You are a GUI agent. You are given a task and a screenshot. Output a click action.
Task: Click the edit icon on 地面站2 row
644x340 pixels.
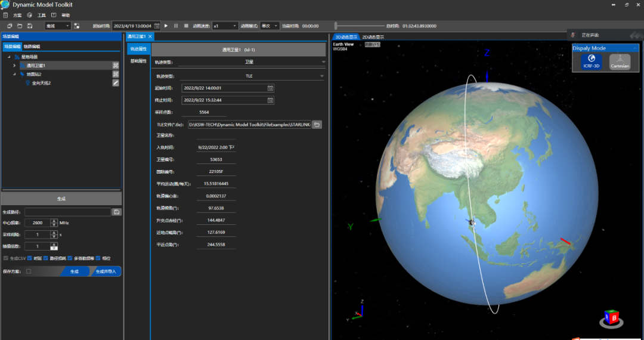point(116,74)
